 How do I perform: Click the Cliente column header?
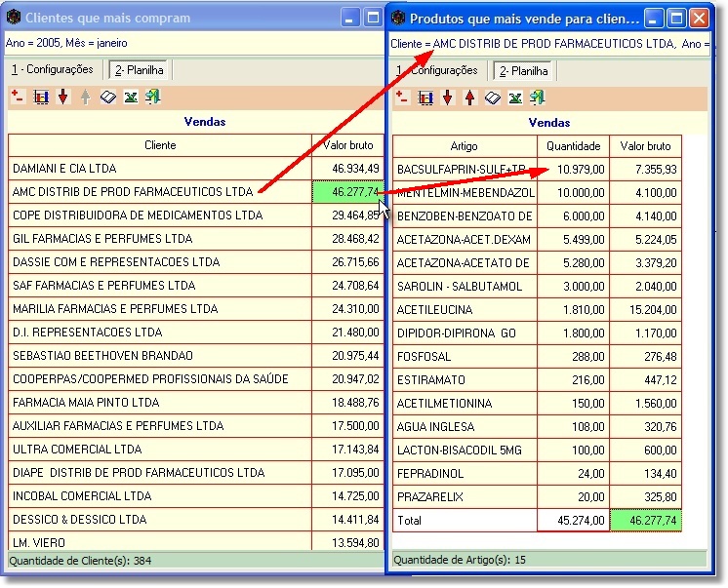click(x=160, y=145)
